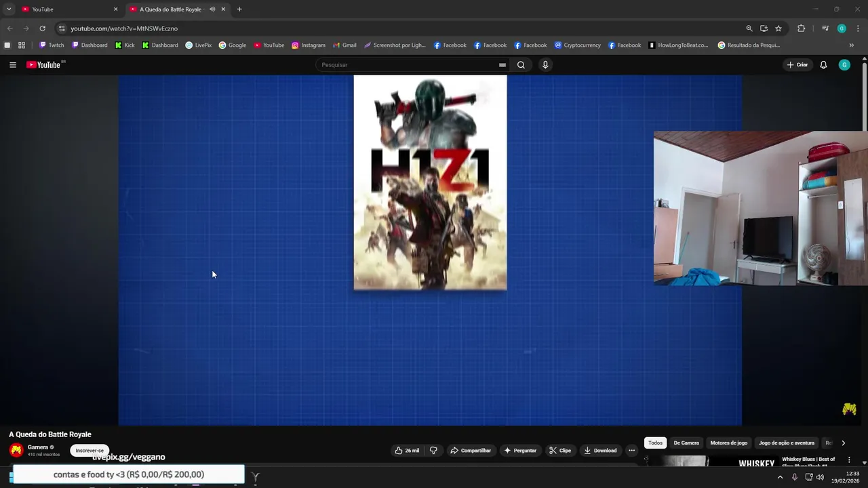This screenshot has width=868, height=488.
Task: Show more bookmarks with the double chevron
Action: pos(852,45)
